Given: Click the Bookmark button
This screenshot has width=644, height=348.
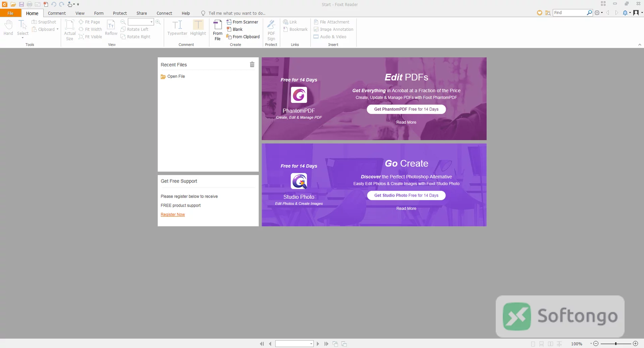Looking at the screenshot, I should [x=295, y=29].
